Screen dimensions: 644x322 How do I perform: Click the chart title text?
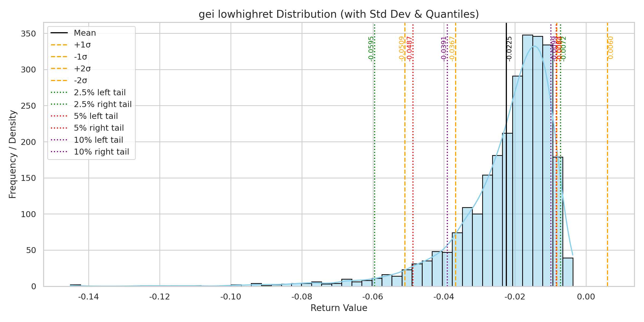[x=339, y=14]
